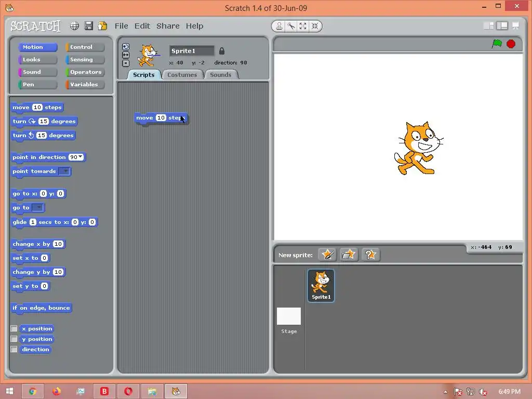Get a surprise sprite
Viewport: 532px width, 399px height.
point(370,255)
